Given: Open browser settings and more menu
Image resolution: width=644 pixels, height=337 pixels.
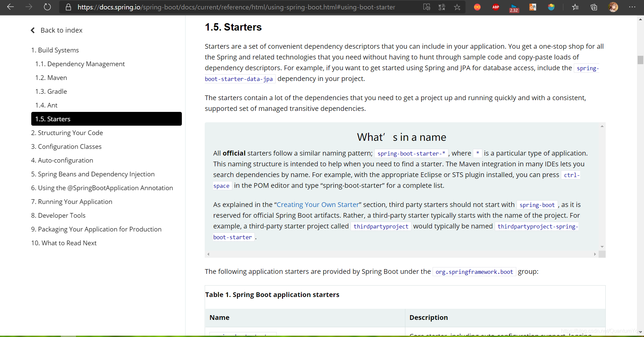Looking at the screenshot, I should point(632,7).
